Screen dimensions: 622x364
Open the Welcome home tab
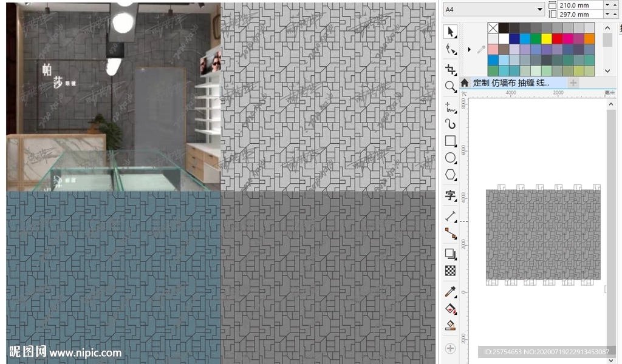465,83
